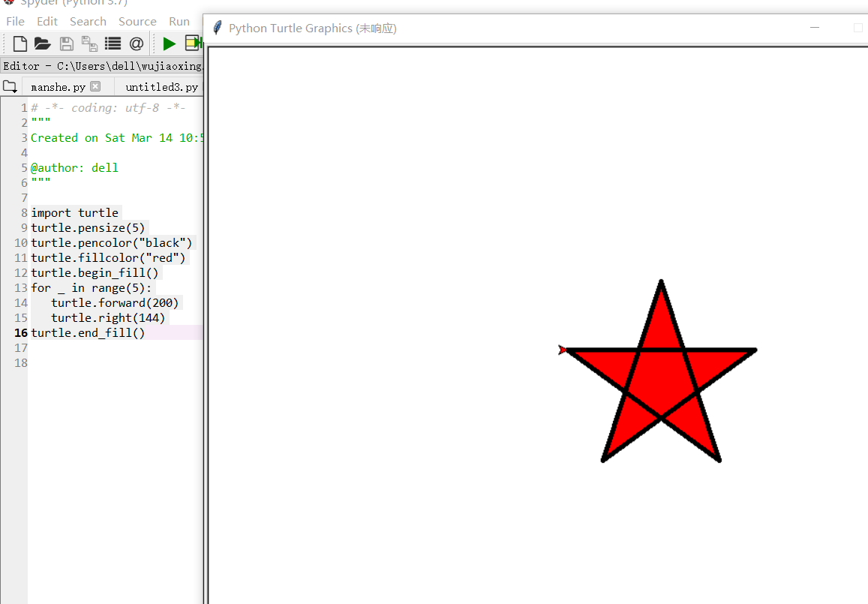
Task: Click the line 'for _ in range(5):'
Action: 92,288
